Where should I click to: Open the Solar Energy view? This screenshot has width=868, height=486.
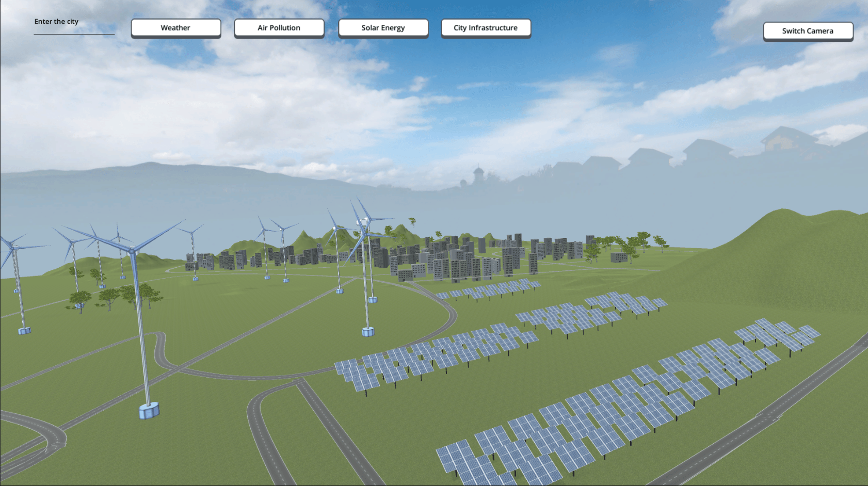[x=383, y=28]
